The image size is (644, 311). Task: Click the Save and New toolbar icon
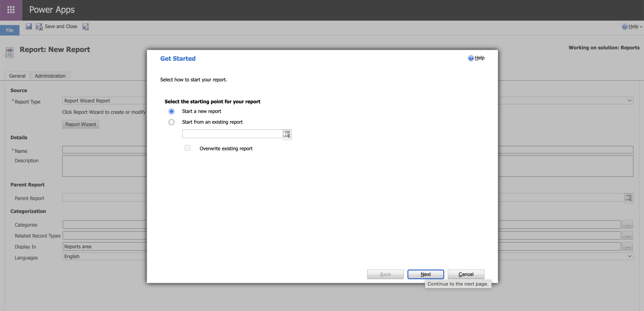[x=86, y=27]
